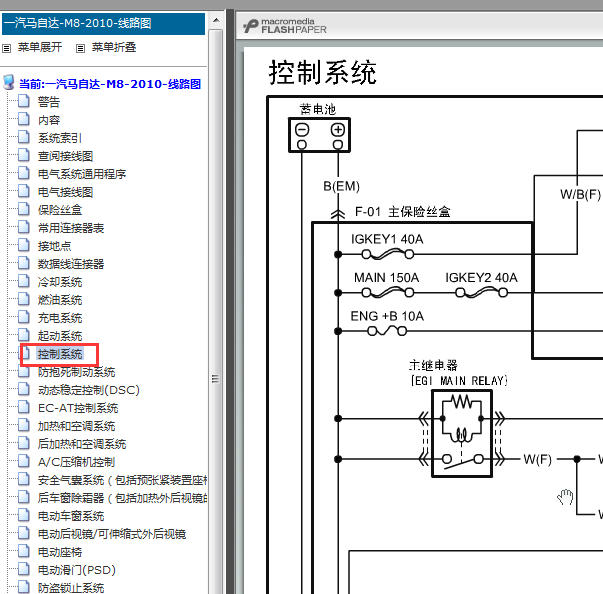Click page icon next to 警告
Image resolution: width=603 pixels, height=594 pixels.
24,101
